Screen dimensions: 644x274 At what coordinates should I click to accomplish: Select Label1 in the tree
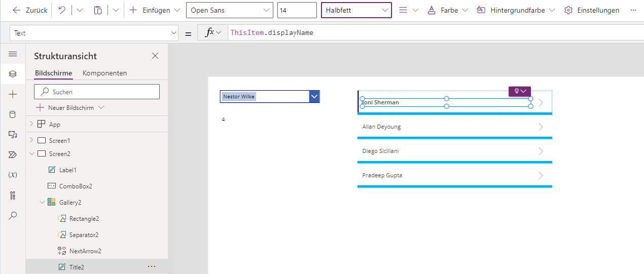click(68, 170)
